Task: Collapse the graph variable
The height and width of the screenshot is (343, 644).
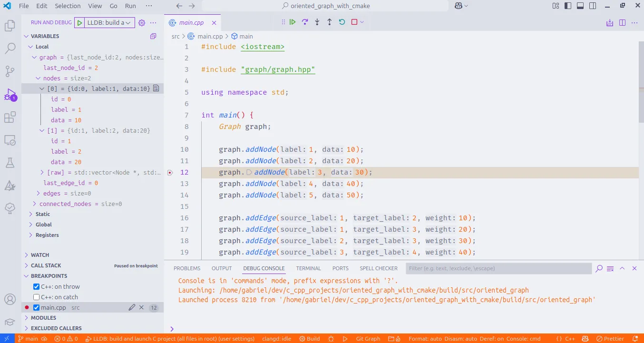Action: point(34,57)
